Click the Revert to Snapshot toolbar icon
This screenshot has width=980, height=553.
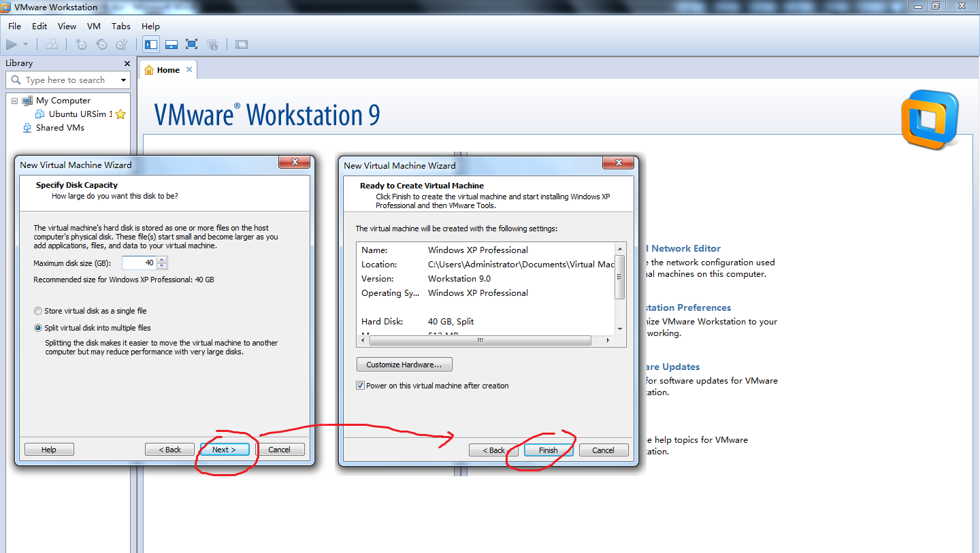[101, 44]
